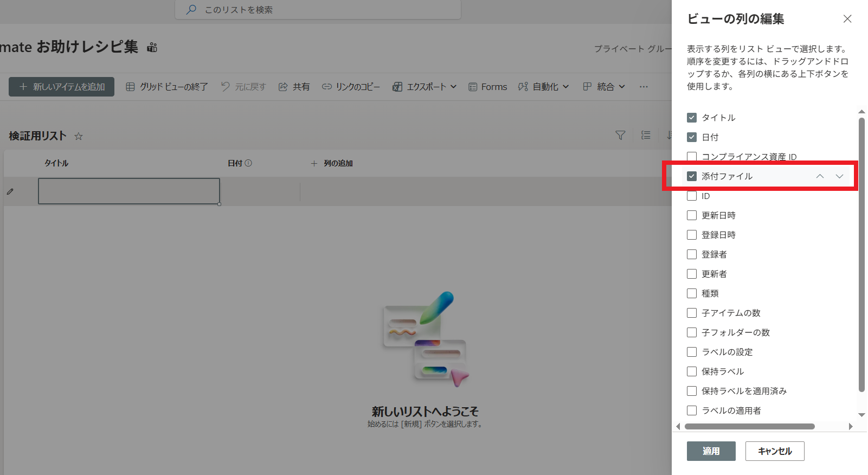The height and width of the screenshot is (475, 868).
Task: Click the panel scroll-up arrow
Action: click(861, 112)
